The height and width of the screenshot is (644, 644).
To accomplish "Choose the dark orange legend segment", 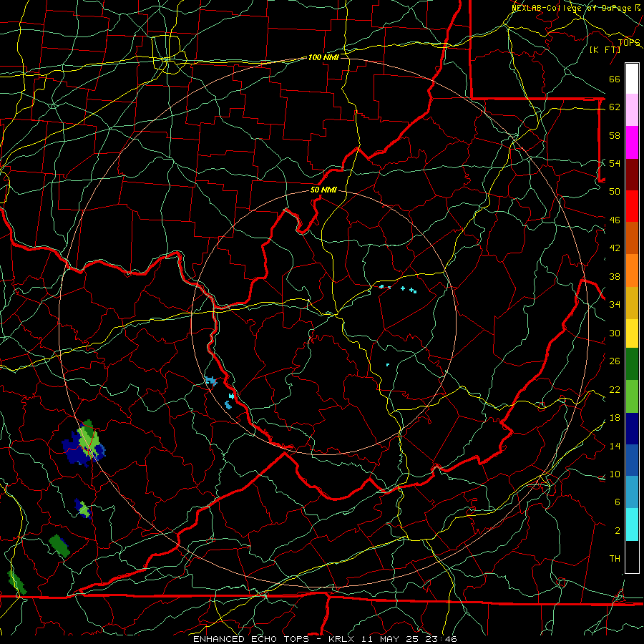I will point(632,238).
